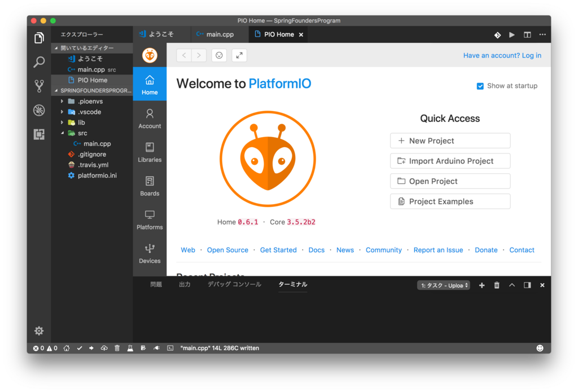
Task: Open the Get Started link
Action: click(x=278, y=250)
